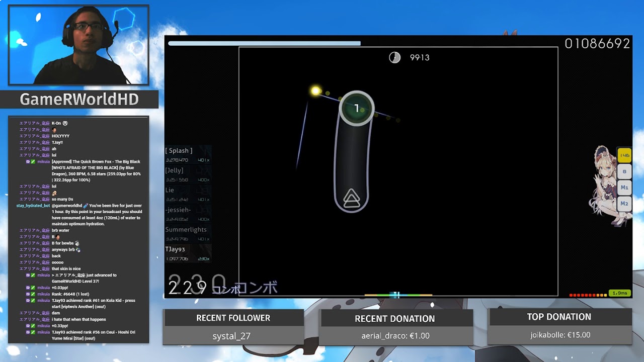644x362 pixels.
Task: Click mikuia message 'Rank: #6648 (1 lost)'
Action: tap(71, 294)
